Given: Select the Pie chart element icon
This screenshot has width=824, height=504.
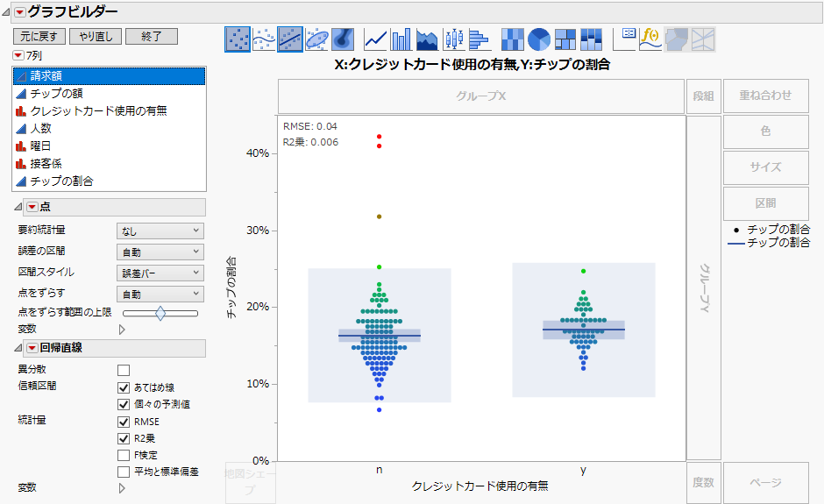Looking at the screenshot, I should click(x=538, y=39).
